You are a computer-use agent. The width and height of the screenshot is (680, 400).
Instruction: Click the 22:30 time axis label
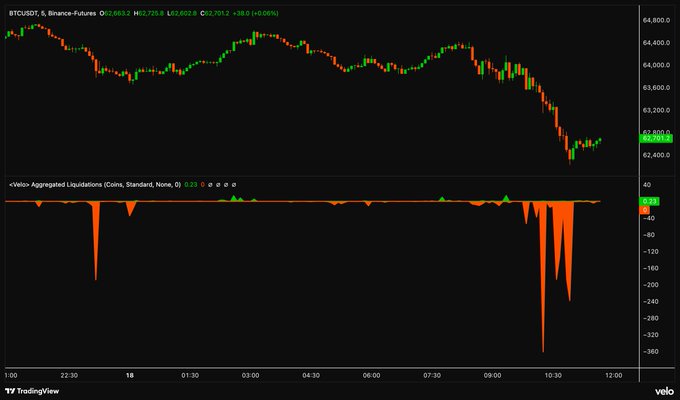[69, 376]
